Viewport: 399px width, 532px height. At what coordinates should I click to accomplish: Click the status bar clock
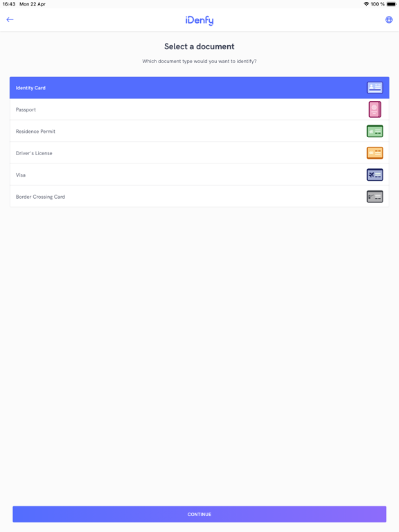tap(9, 4)
